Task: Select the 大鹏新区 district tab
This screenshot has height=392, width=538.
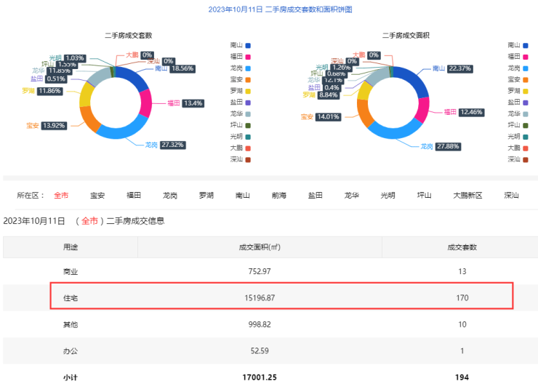Action: 467,195
